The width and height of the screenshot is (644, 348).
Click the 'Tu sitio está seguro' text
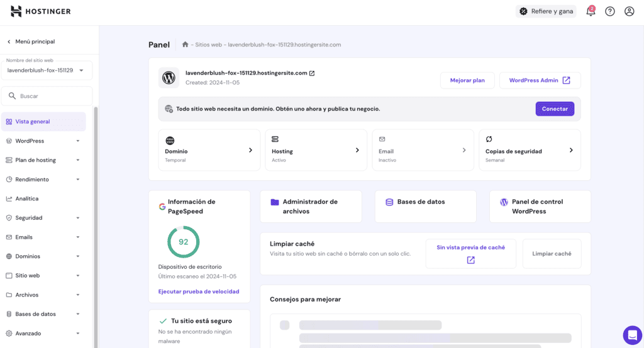pyautogui.click(x=201, y=321)
